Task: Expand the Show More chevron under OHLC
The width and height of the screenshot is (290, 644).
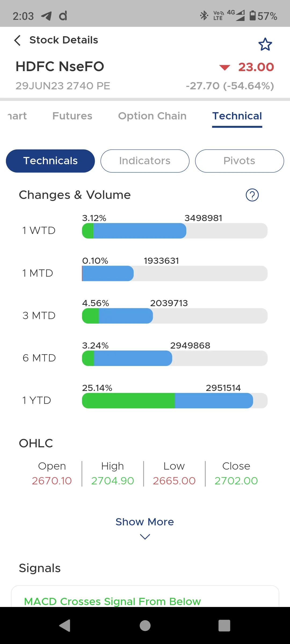Action: pos(145,537)
